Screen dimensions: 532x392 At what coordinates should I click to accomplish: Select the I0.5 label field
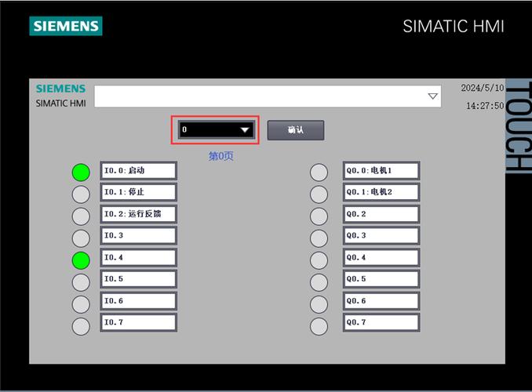point(138,279)
